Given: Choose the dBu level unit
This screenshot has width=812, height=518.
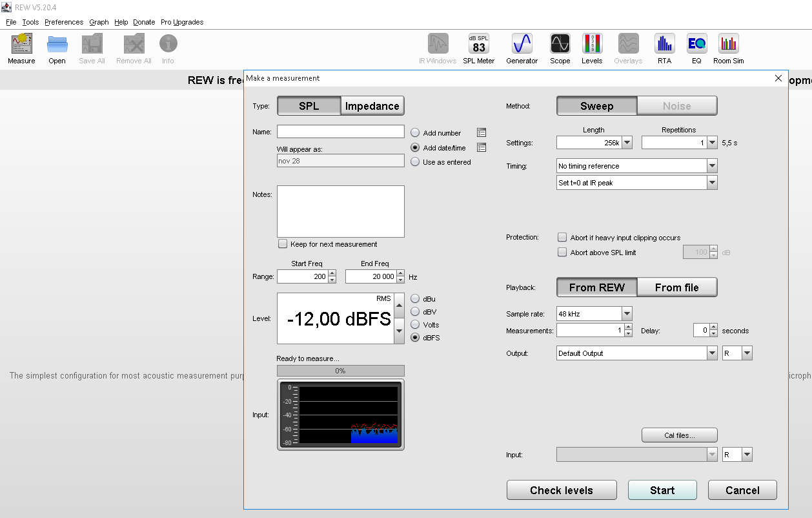Looking at the screenshot, I should 415,299.
